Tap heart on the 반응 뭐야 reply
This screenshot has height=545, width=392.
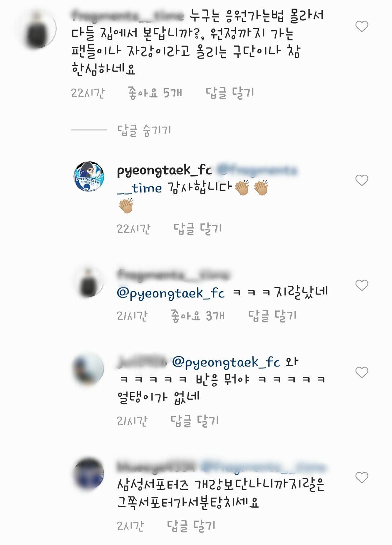click(362, 372)
